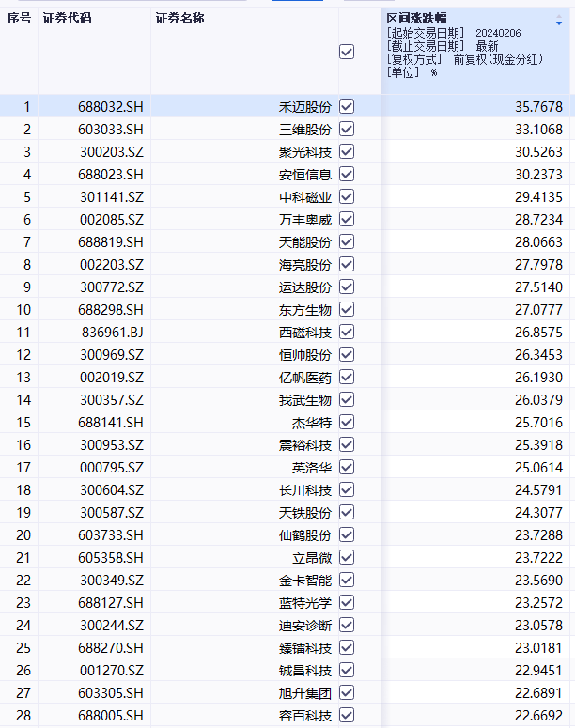Toggle checkbox in 杰华特 row
Image resolution: width=575 pixels, height=728 pixels.
point(347,422)
